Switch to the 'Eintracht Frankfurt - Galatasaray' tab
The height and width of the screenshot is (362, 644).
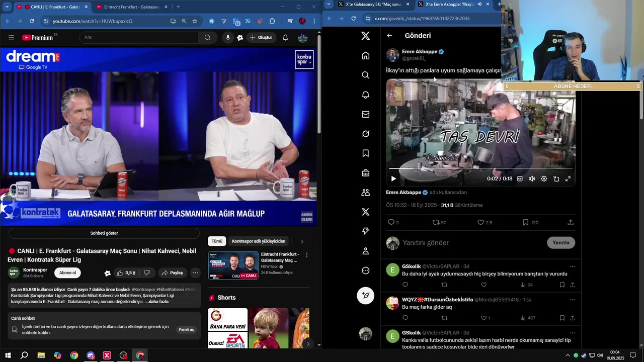(132, 7)
